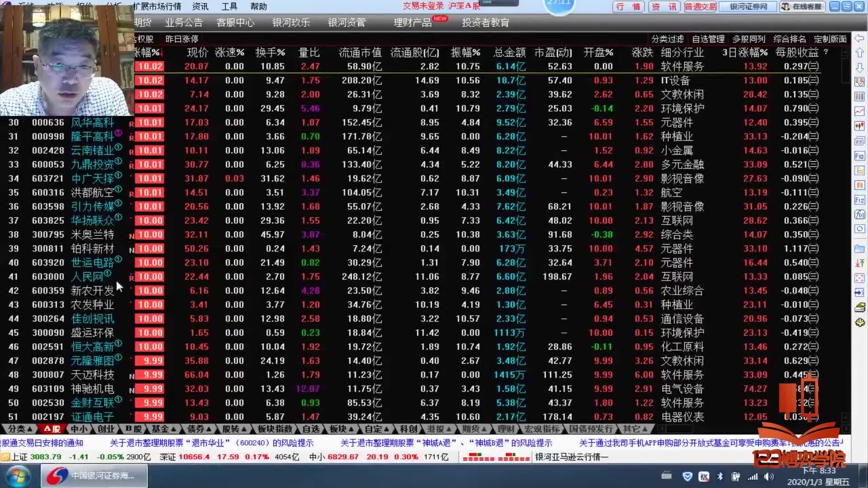868x488 pixels.
Task: Click the down arrow icon in right sidebar
Action: click(x=859, y=67)
